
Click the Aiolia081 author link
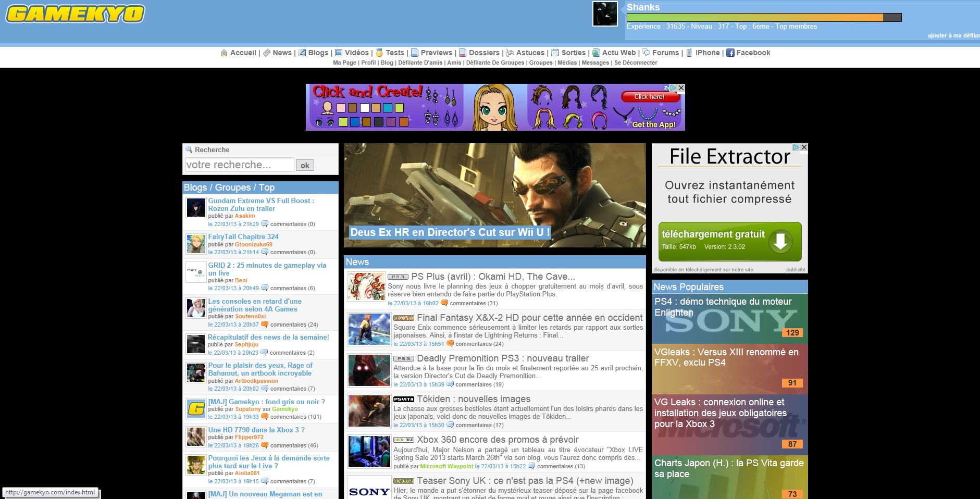point(247,473)
